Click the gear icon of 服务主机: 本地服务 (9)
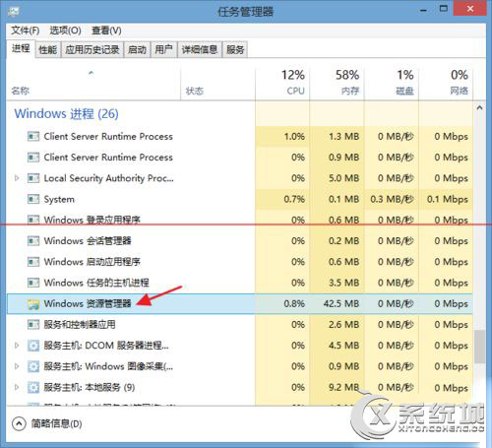Viewport: 492px width, 448px height. coord(33,388)
